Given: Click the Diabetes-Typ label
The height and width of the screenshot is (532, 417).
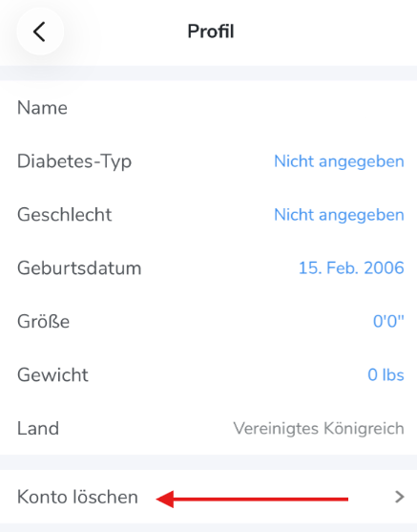Looking at the screenshot, I should click(74, 161).
